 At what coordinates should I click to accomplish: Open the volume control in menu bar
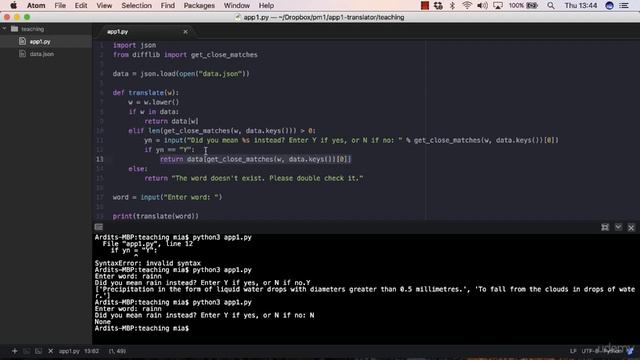click(482, 6)
